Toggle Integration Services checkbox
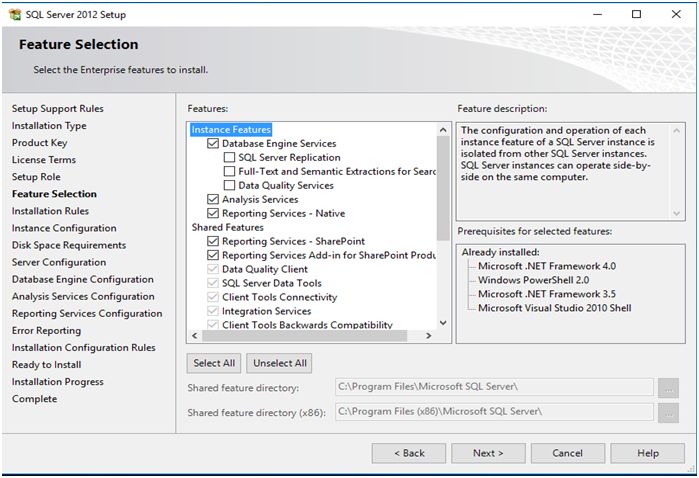The height and width of the screenshot is (478, 699). pyautogui.click(x=213, y=311)
